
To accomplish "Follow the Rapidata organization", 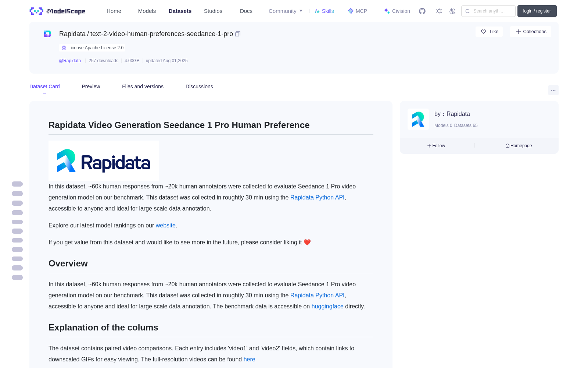I will 436,146.
